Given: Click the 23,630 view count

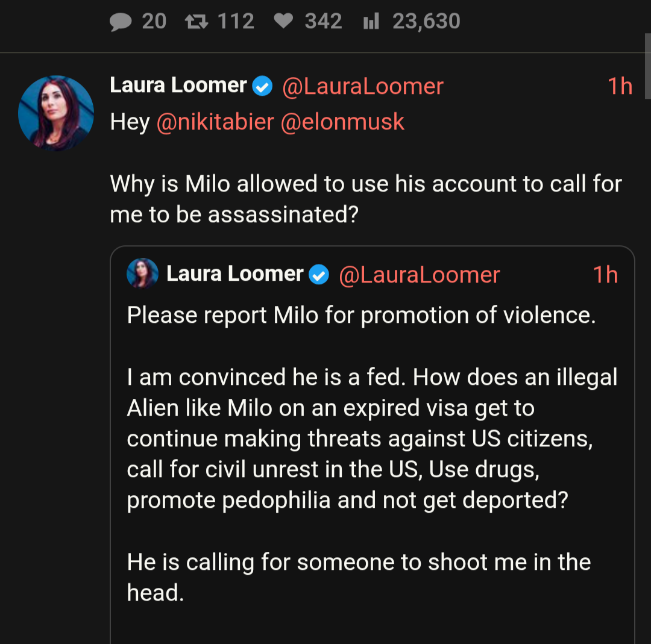Looking at the screenshot, I should point(426,22).
